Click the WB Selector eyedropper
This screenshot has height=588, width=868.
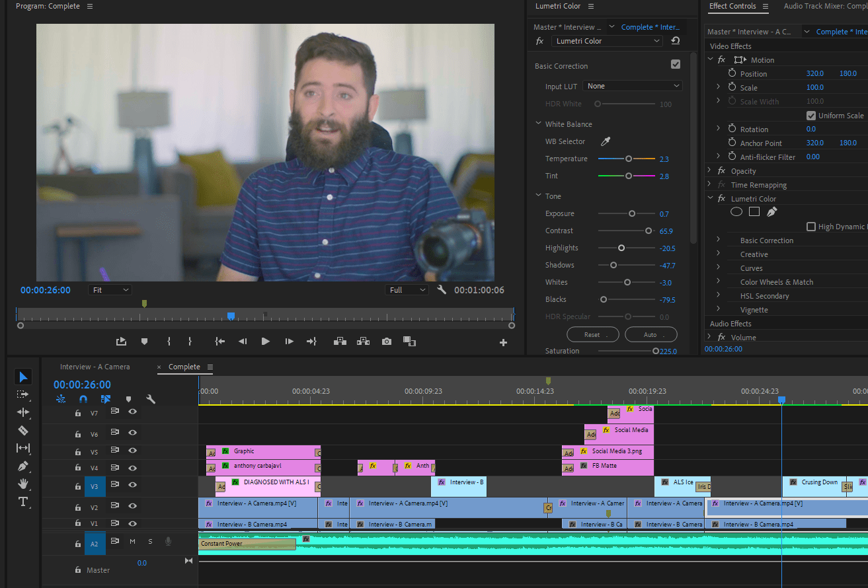(x=605, y=141)
